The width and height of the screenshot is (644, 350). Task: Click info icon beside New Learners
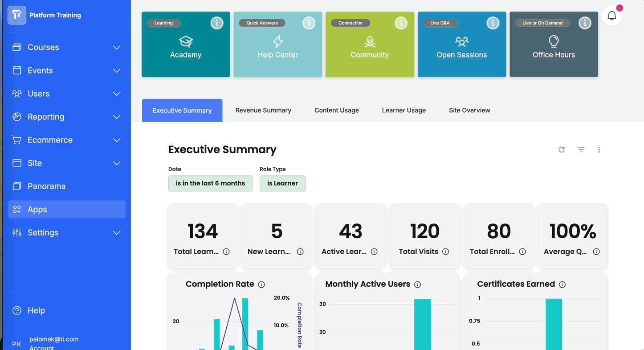[x=300, y=252]
